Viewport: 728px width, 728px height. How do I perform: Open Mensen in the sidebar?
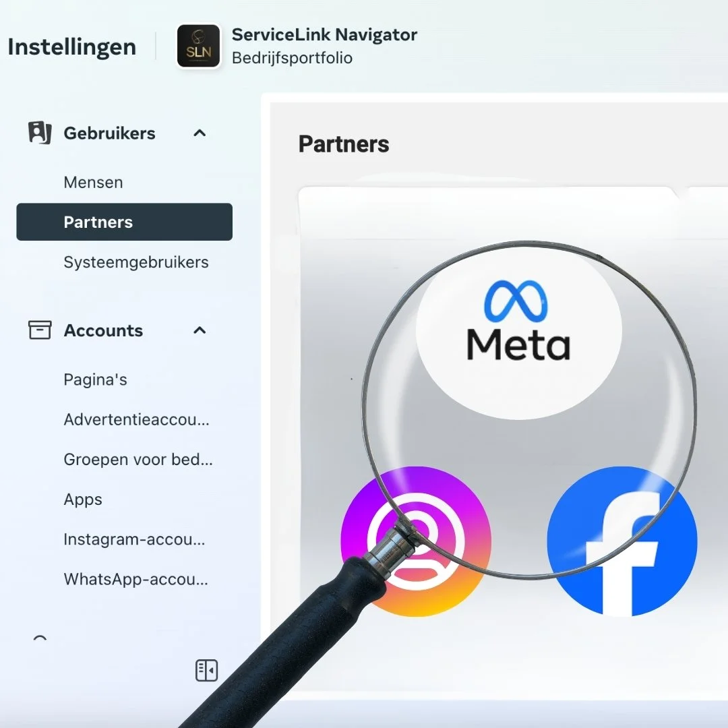pyautogui.click(x=93, y=183)
